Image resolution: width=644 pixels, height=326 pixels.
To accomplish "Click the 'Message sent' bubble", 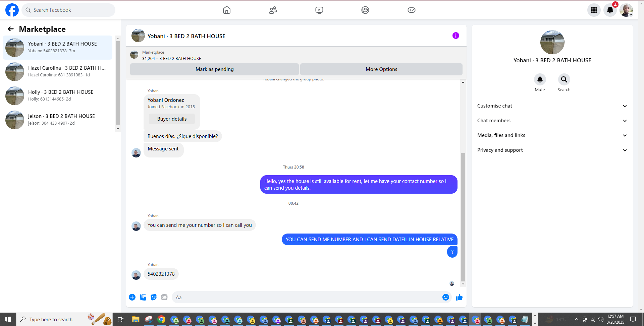I will 163,150.
